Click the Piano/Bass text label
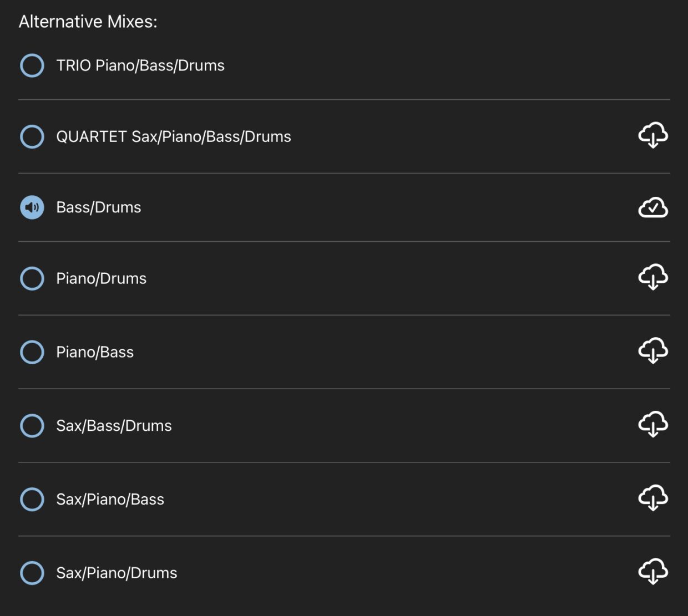This screenshot has height=616, width=688. click(x=95, y=352)
